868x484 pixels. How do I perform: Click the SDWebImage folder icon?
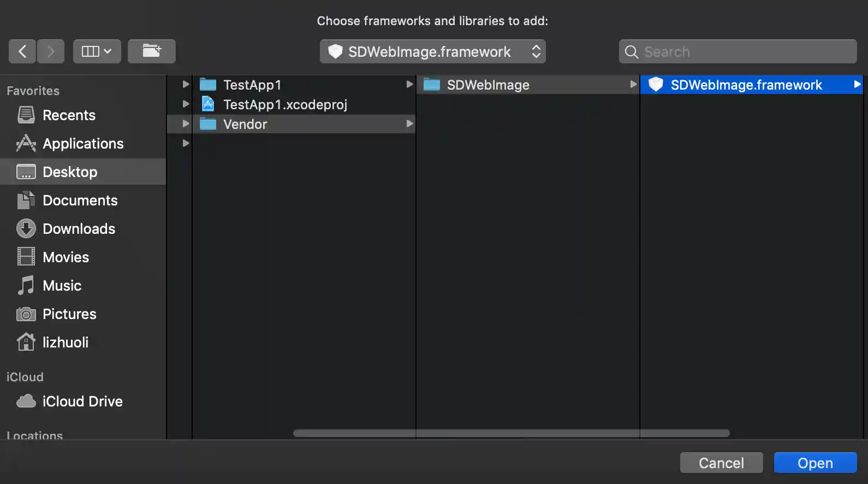click(x=432, y=85)
